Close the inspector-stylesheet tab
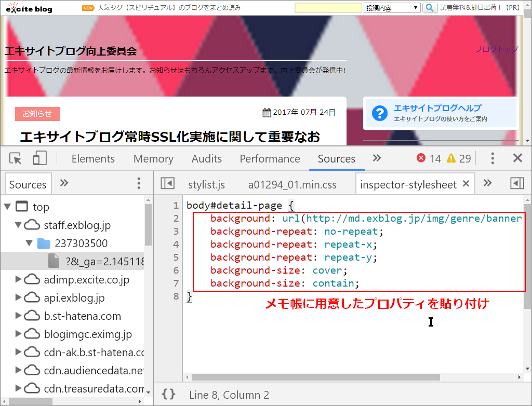 point(466,183)
